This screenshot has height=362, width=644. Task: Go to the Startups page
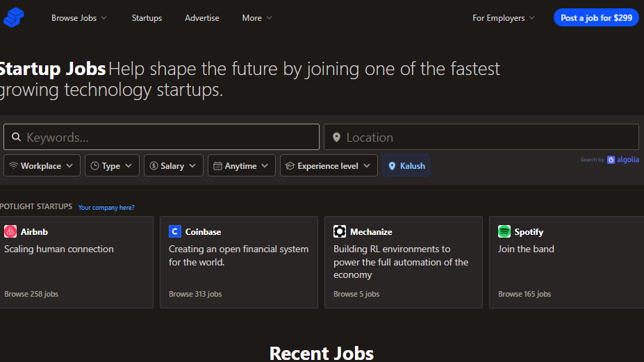tap(147, 18)
